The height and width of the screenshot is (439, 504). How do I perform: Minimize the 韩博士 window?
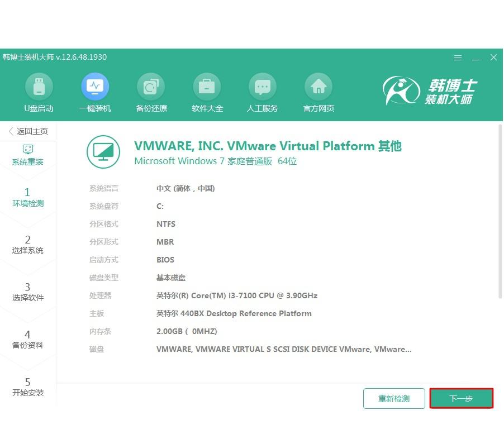[476, 58]
